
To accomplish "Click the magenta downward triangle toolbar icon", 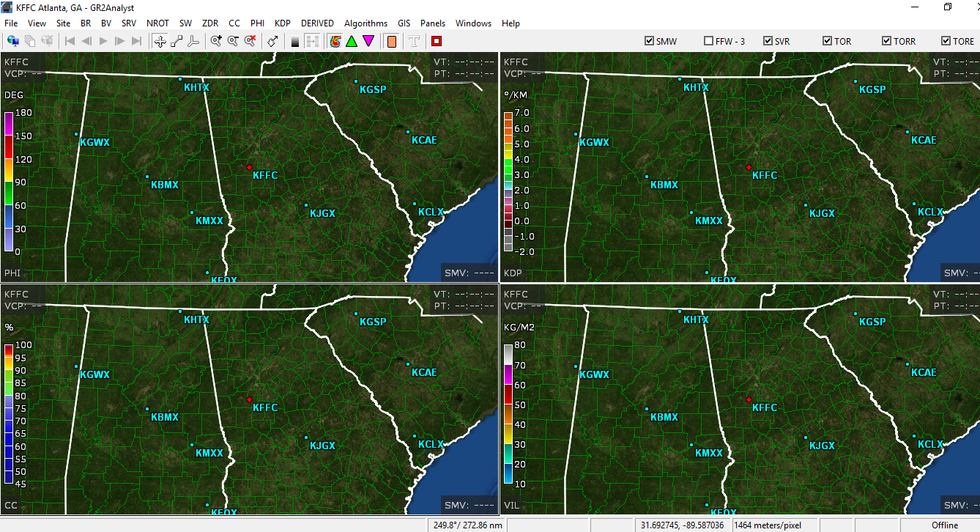I will pos(368,41).
